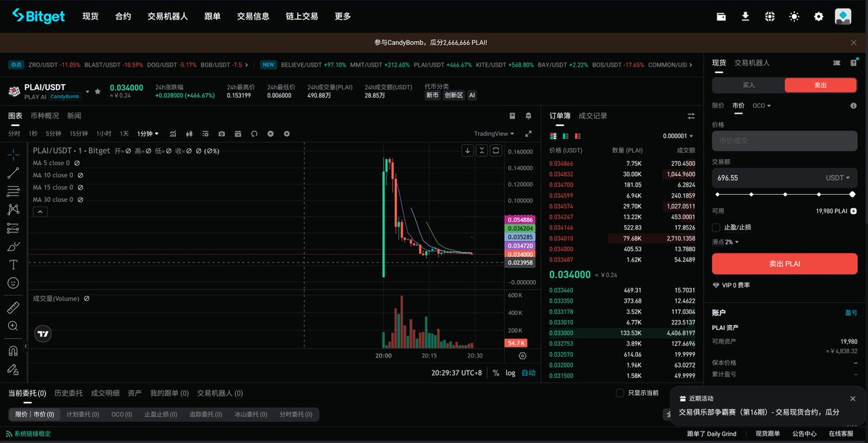Show both buy and sell orders view
This screenshot has height=443, width=868.
click(x=553, y=136)
